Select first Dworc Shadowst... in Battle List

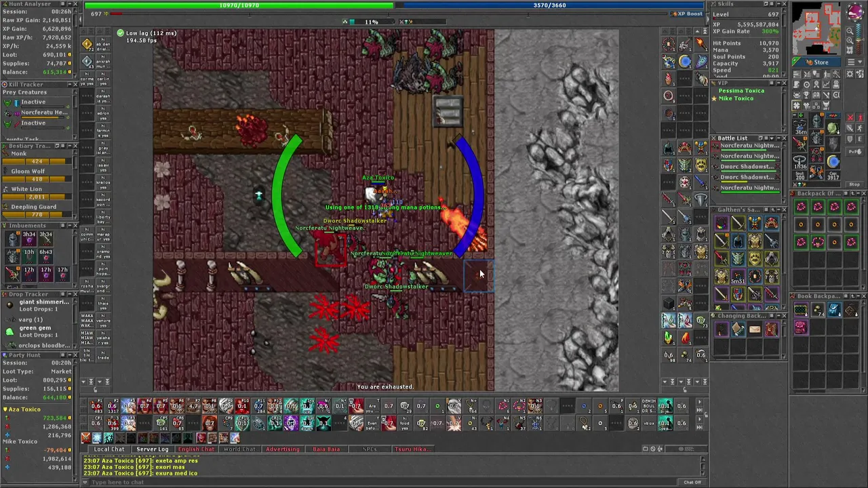[x=747, y=167]
